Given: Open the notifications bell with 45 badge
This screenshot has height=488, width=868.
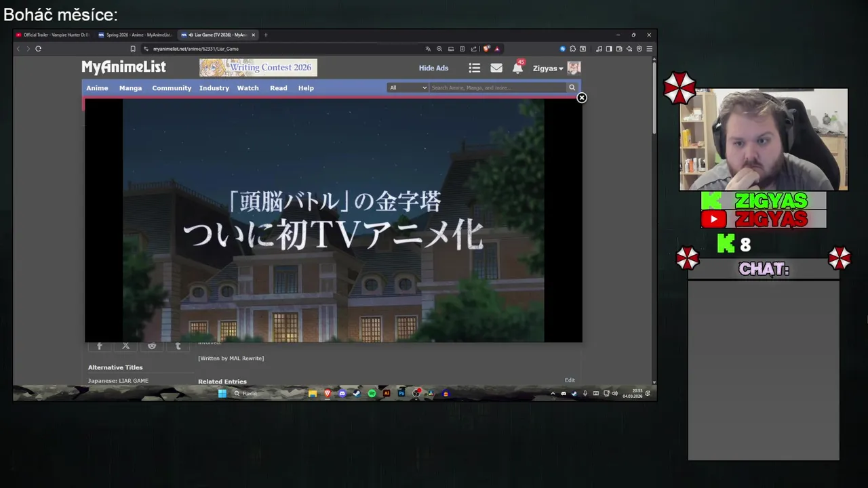Looking at the screenshot, I should pyautogui.click(x=518, y=67).
